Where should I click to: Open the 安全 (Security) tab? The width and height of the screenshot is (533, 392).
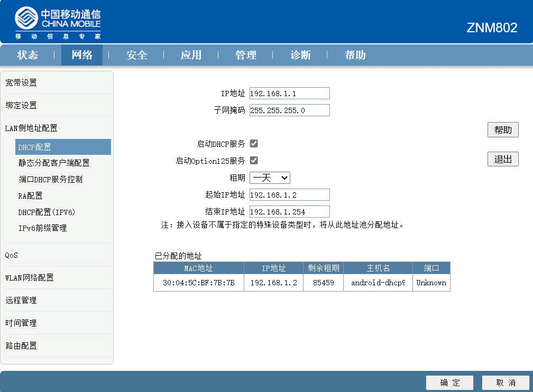pos(136,55)
